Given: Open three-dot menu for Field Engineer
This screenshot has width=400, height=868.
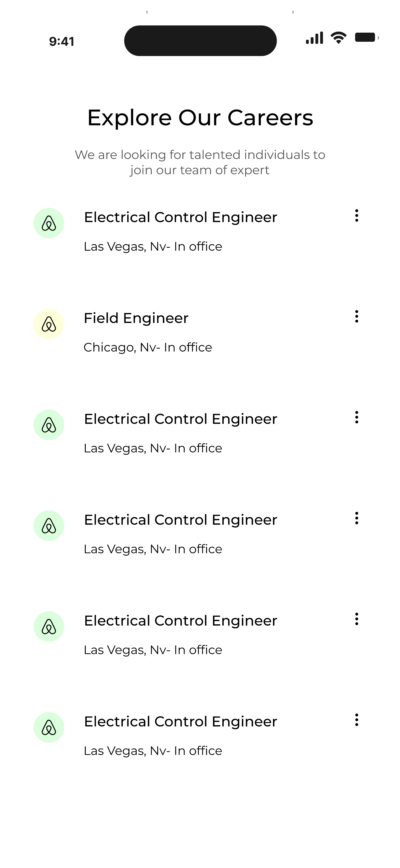Looking at the screenshot, I should pos(357,316).
